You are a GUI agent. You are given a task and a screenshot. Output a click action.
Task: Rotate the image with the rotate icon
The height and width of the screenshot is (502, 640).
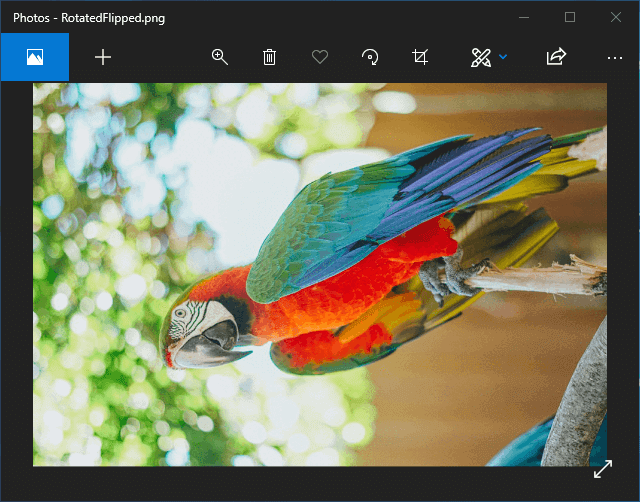point(370,57)
